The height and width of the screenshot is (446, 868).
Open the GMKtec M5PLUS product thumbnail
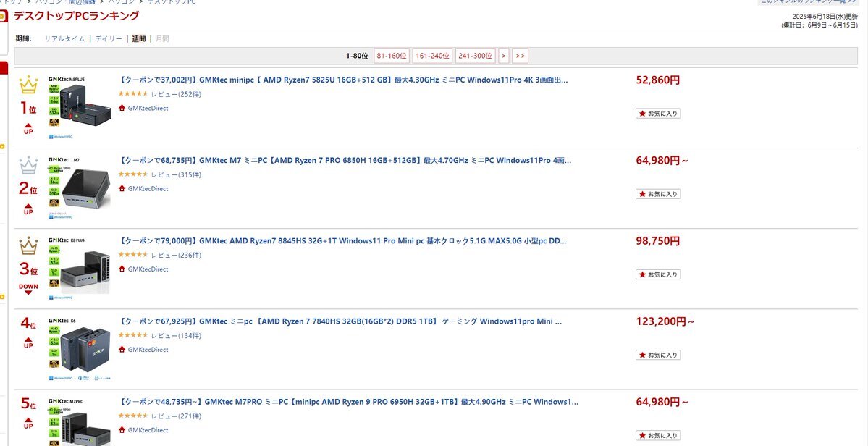(x=80, y=107)
